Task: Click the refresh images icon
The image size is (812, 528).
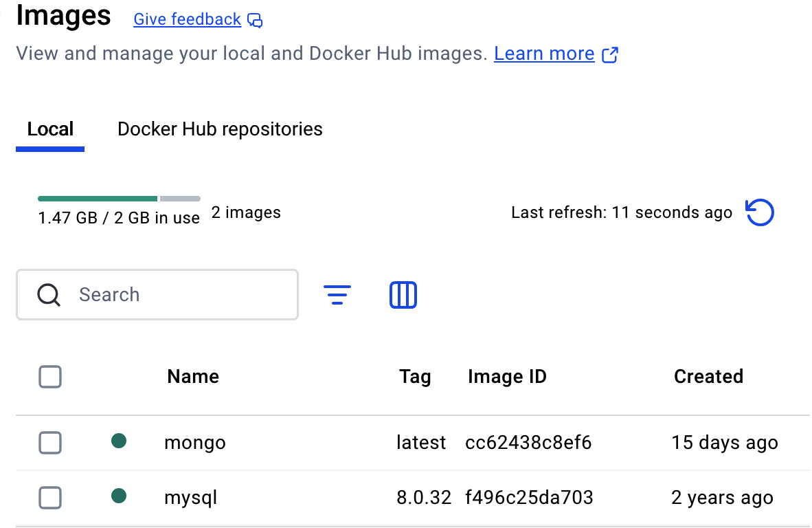Action: tap(760, 213)
